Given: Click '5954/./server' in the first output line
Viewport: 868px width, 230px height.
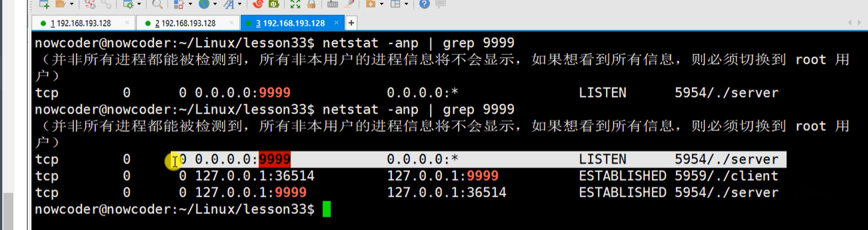Looking at the screenshot, I should pyautogui.click(x=726, y=93).
